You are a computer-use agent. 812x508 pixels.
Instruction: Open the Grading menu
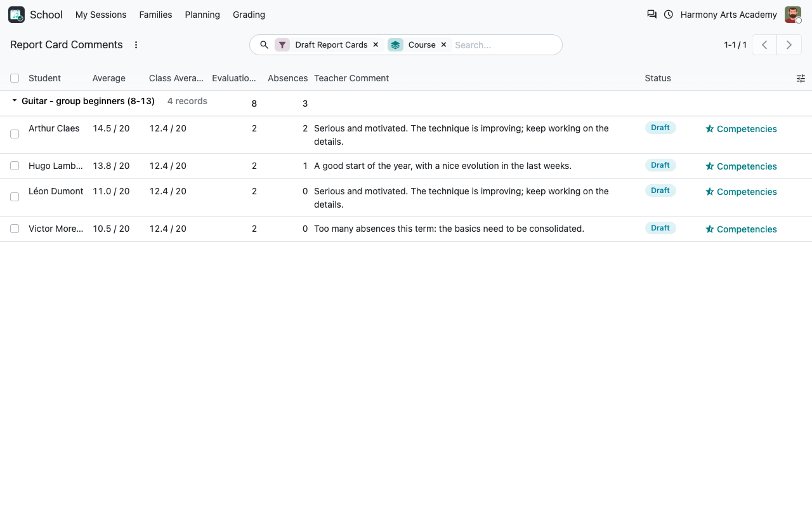pos(249,15)
